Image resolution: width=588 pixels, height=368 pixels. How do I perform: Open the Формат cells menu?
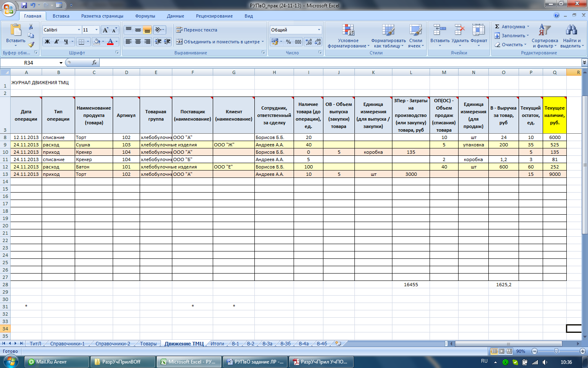(479, 36)
